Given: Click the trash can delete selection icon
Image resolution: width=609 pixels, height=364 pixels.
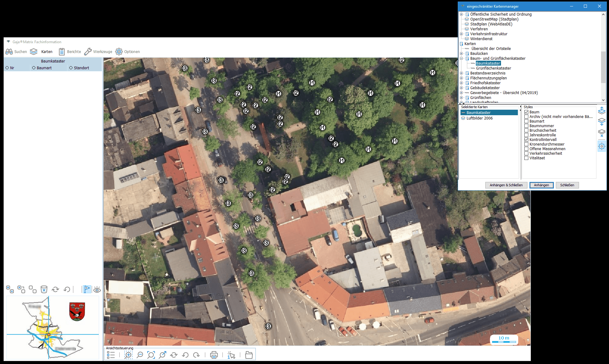Looking at the screenshot, I should tap(44, 289).
